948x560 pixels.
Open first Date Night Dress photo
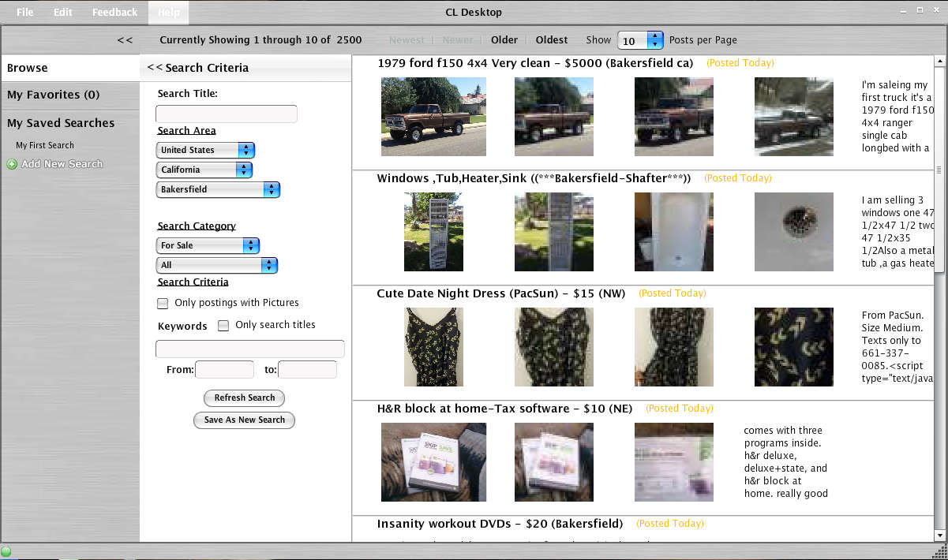433,347
